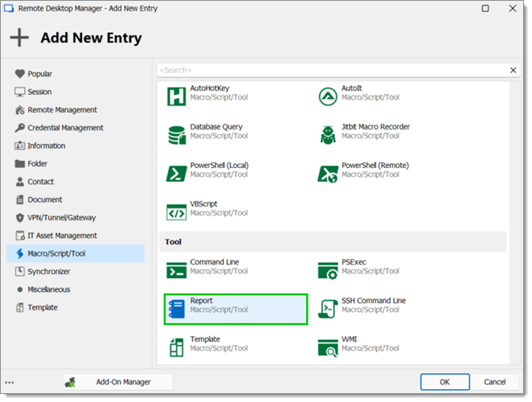The height and width of the screenshot is (402, 532).
Task: Confirm with the OK button
Action: click(x=444, y=382)
